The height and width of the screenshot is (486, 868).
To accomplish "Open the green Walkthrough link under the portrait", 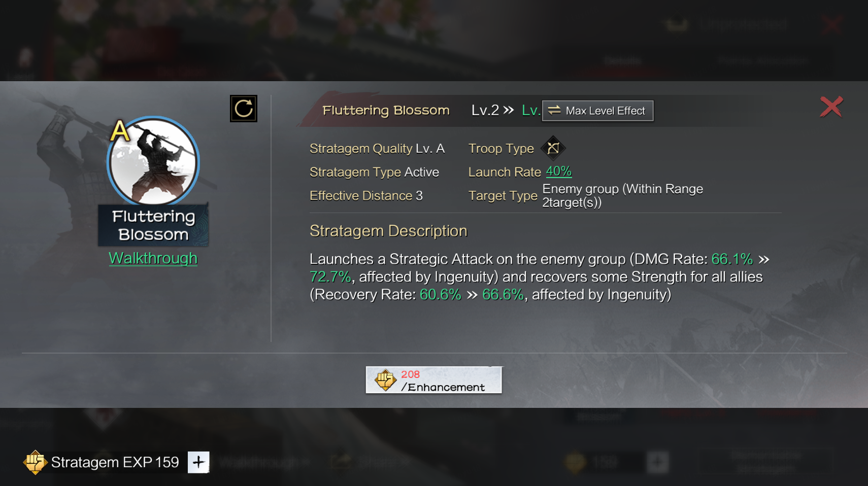I will coord(153,258).
